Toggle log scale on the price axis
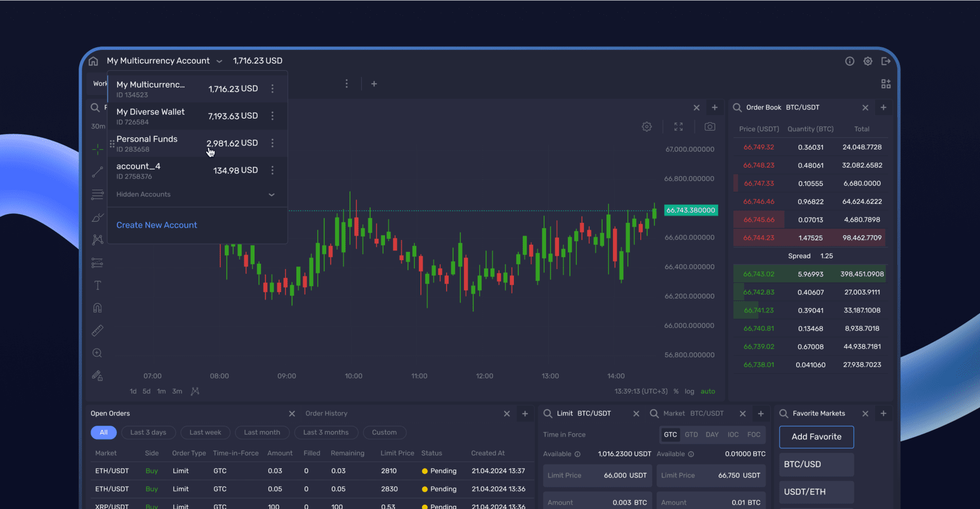This screenshot has width=980, height=509. click(689, 391)
